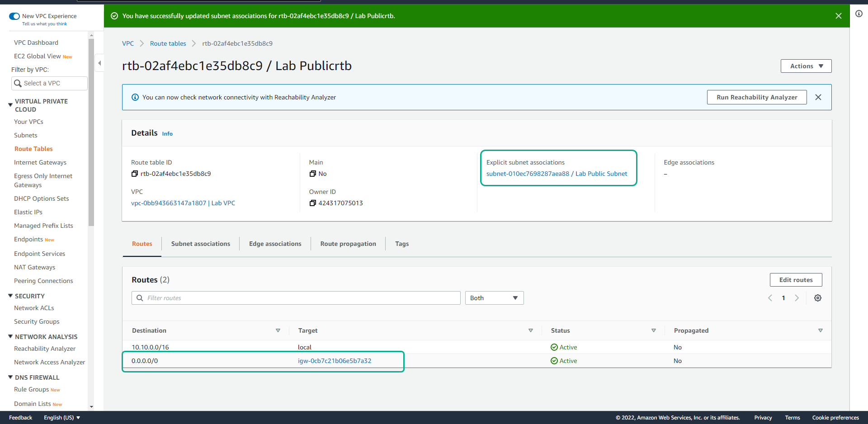
Task: Close the green subnet associations success message
Action: coord(839,16)
